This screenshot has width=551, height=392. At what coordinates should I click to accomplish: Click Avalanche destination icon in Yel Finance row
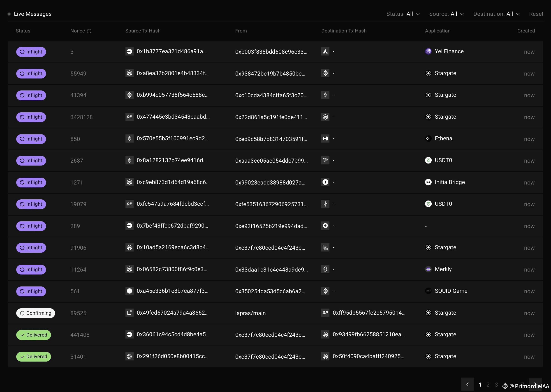[325, 51]
